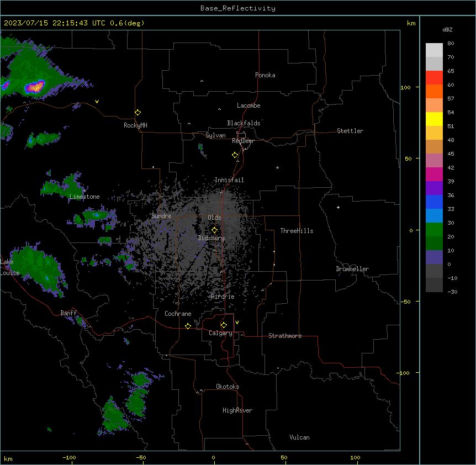Click the RedDeer city label
This screenshot has height=465, width=476.
coord(243,141)
